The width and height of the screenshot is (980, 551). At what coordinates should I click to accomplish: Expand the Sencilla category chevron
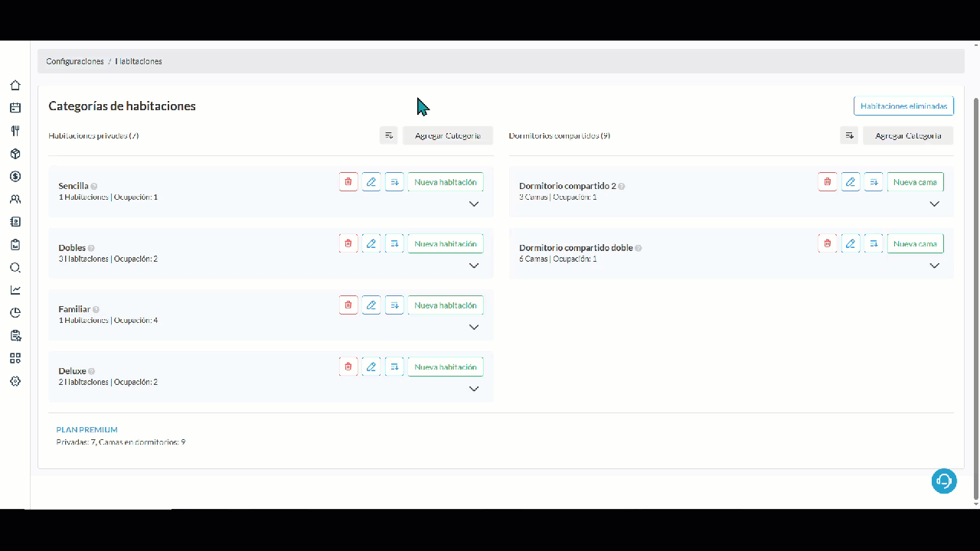[x=474, y=204]
